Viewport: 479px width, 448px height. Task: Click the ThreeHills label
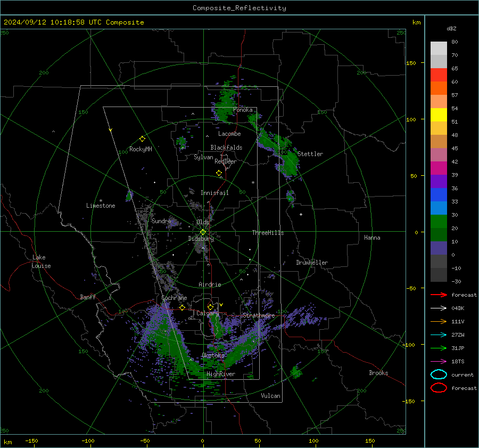pos(268,233)
